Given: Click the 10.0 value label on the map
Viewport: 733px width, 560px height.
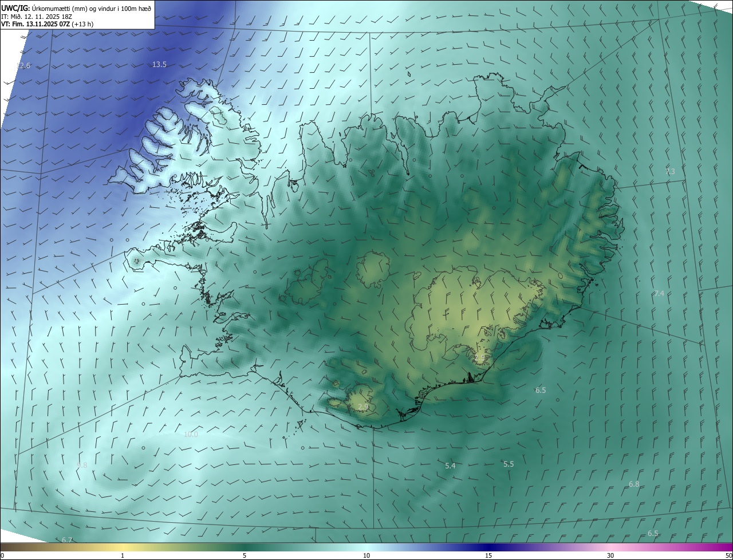Looking at the screenshot, I should coord(191,435).
